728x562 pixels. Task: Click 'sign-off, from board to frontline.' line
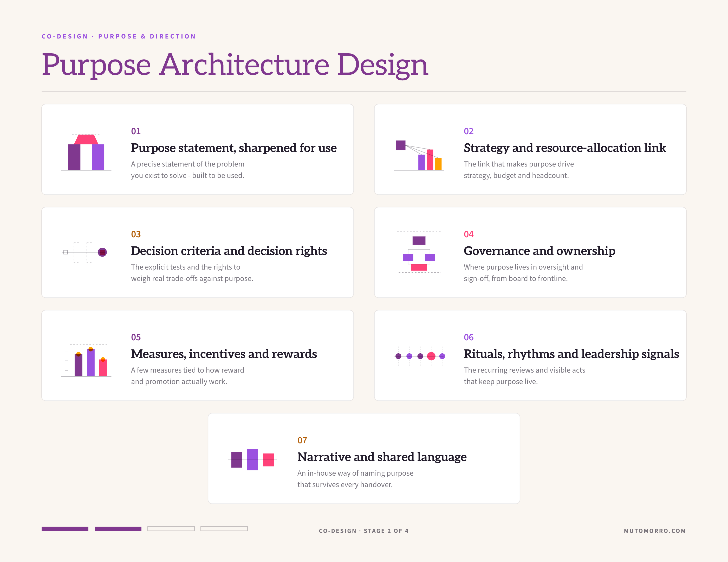point(515,278)
